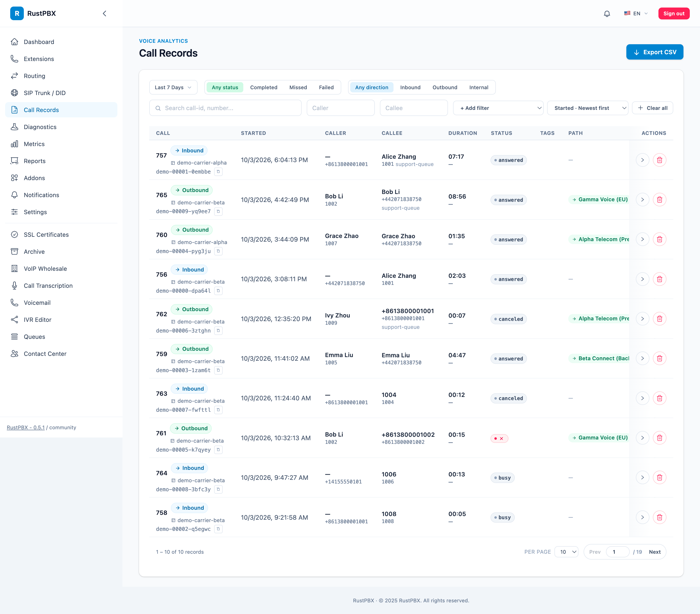
Task: Go to SIP Trunk / DID page
Action: point(61,93)
